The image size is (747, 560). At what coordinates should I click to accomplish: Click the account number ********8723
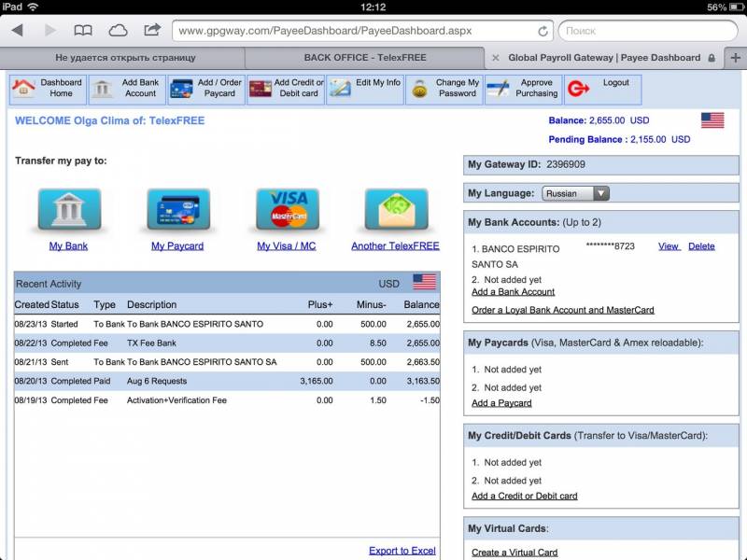[611, 246]
